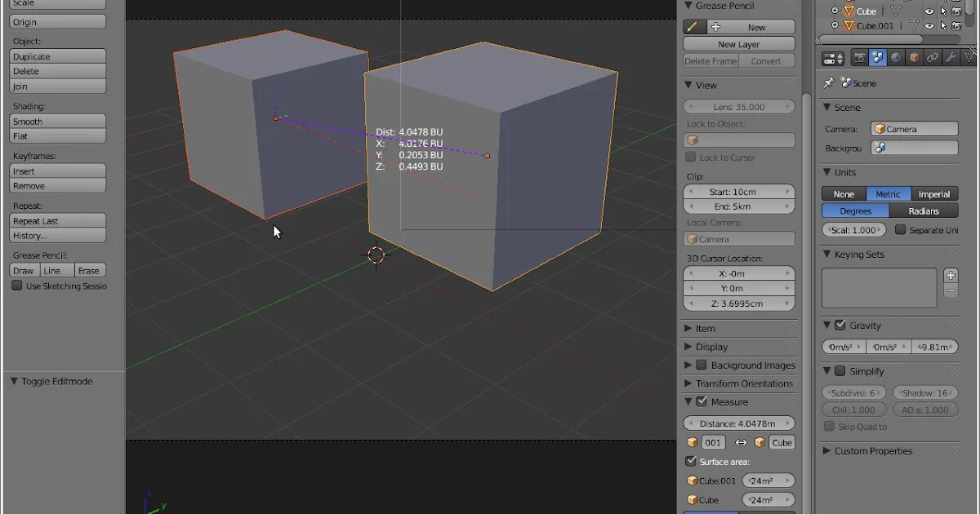Enable Background Images checkbox

[701, 365]
